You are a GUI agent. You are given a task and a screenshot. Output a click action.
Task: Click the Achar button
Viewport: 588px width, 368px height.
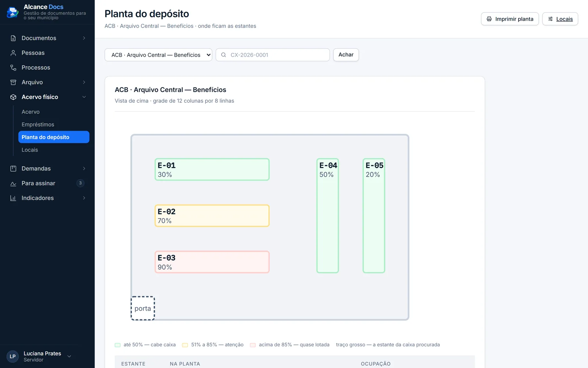pos(346,55)
